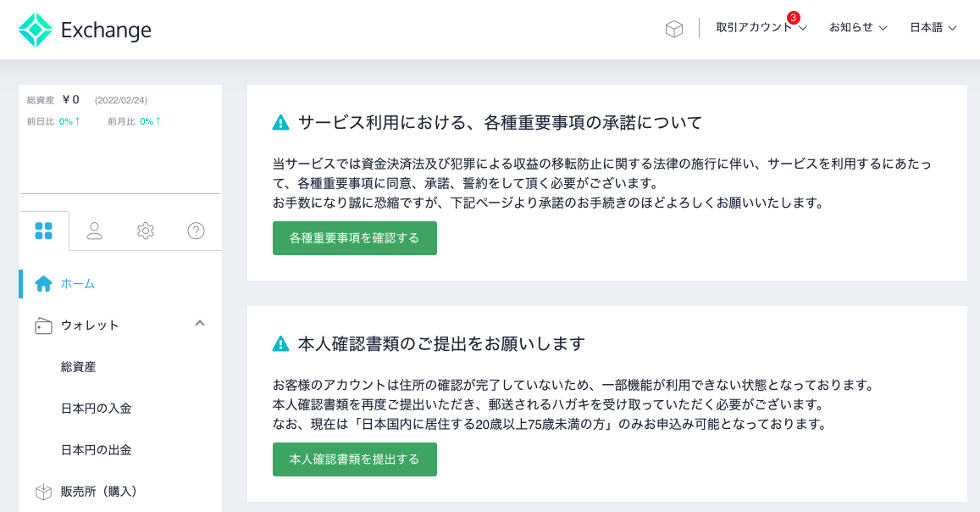The image size is (980, 512).
Task: Click the Exchange diamond logo
Action: 36,28
